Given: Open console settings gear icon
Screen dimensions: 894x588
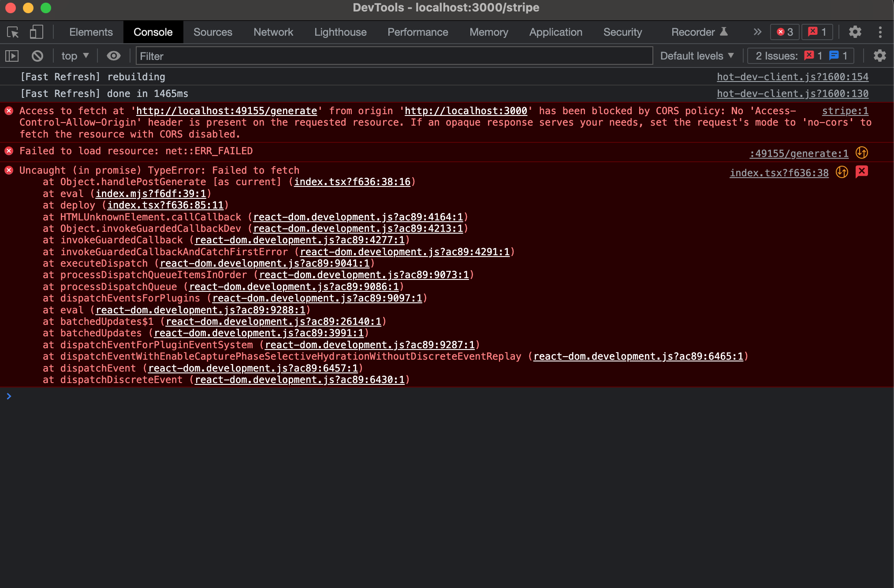Looking at the screenshot, I should click(x=879, y=56).
